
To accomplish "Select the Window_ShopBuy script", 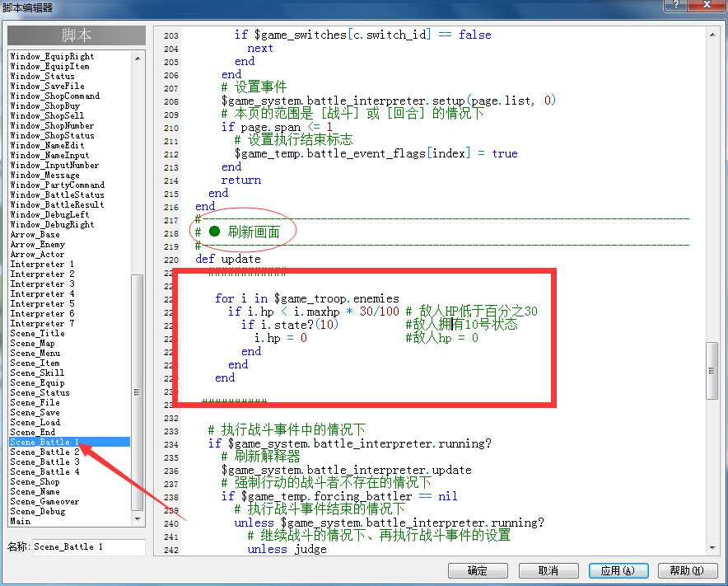I will pyautogui.click(x=70, y=106).
